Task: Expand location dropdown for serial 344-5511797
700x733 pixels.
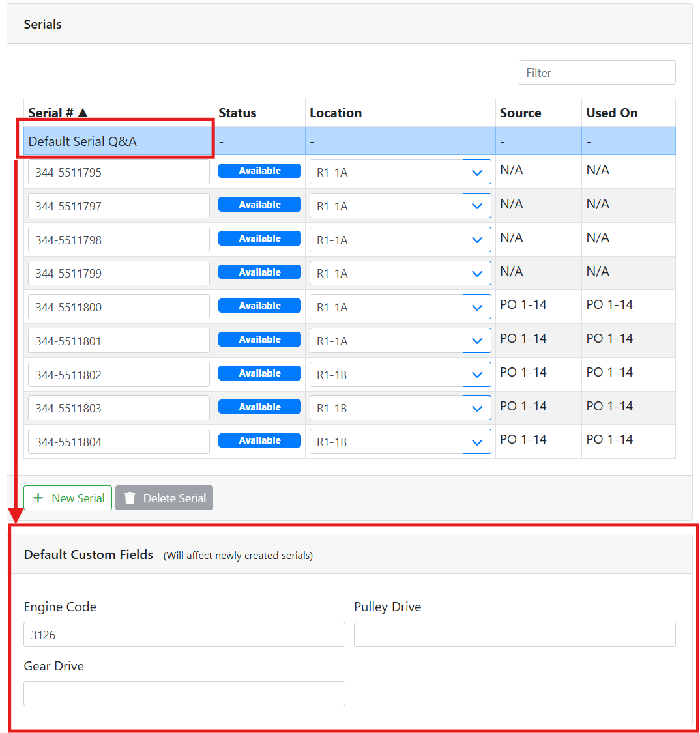Action: tap(476, 206)
